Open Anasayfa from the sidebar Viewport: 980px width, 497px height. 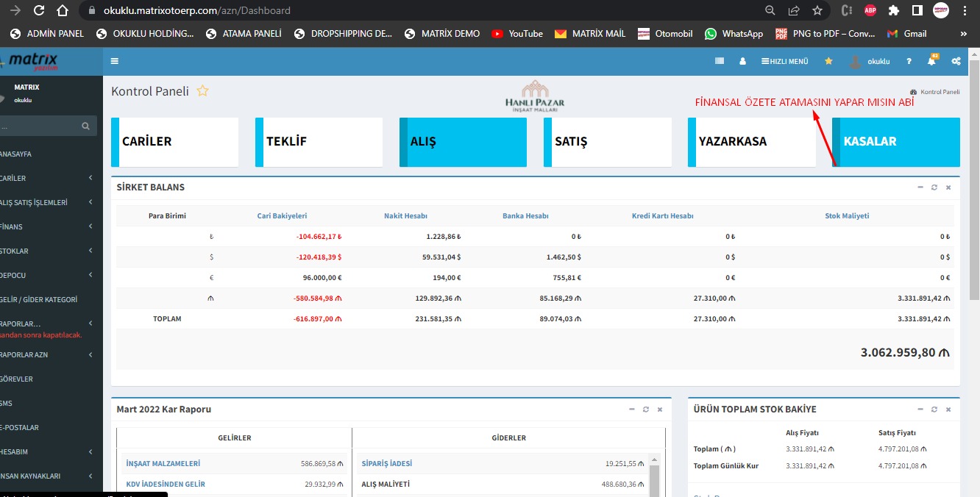[16, 154]
